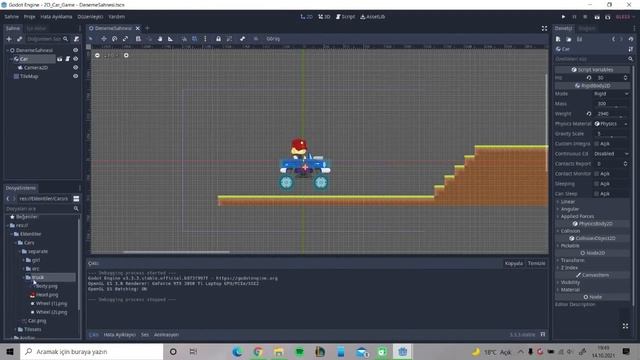
Task: Enable the Sleeping checkbox
Action: point(597,184)
